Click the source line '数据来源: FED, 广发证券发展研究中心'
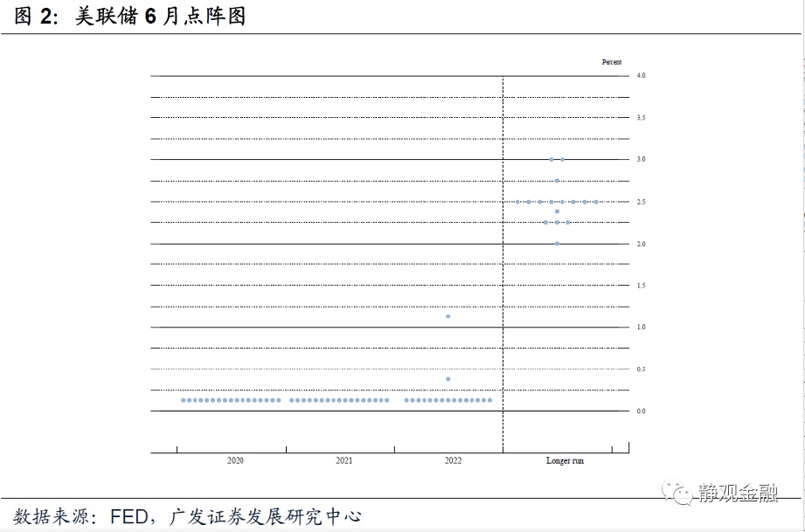This screenshot has width=805, height=532. 187,516
